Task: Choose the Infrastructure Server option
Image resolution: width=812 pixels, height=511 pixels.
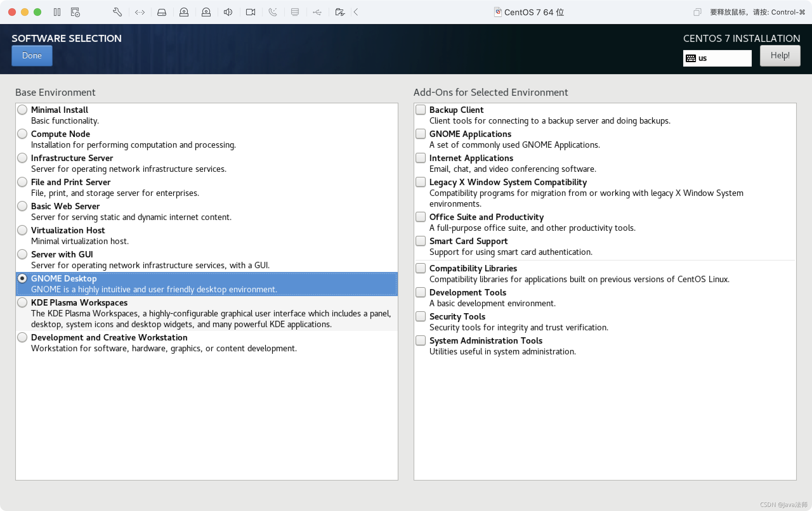Action: (x=22, y=158)
